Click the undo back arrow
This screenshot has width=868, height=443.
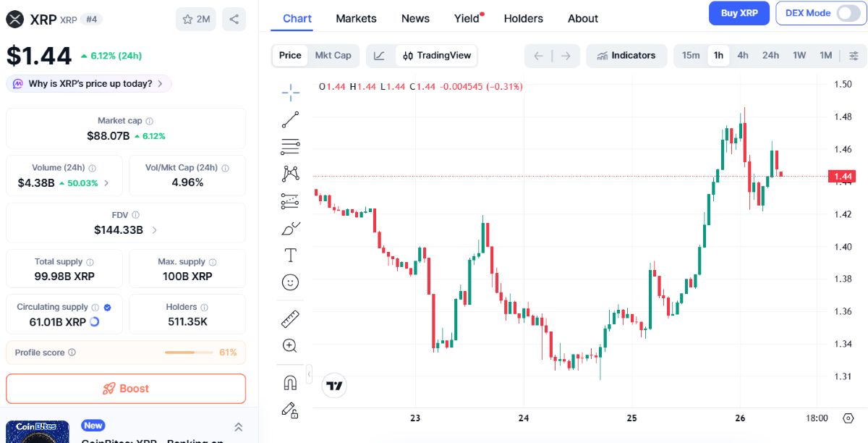[538, 56]
